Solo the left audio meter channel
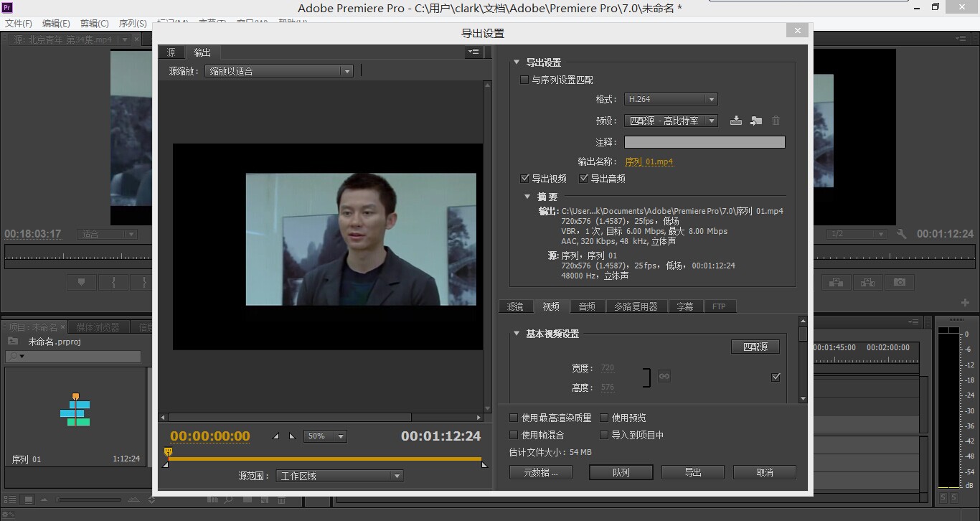Image resolution: width=980 pixels, height=521 pixels. click(x=943, y=497)
